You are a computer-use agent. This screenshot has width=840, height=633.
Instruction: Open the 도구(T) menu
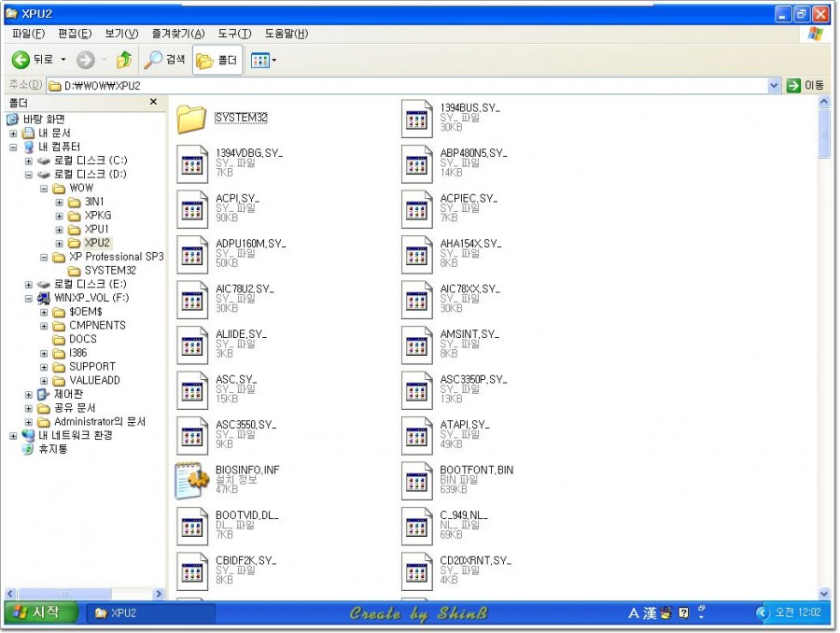coord(234,34)
